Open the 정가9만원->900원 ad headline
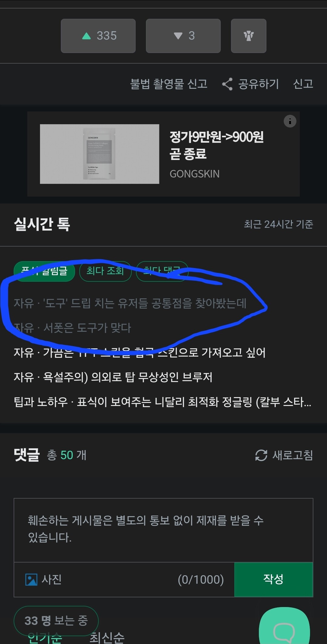Screen dimensions: 327x644 [x=216, y=145]
